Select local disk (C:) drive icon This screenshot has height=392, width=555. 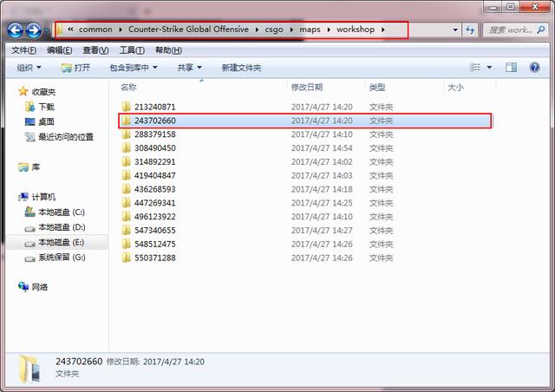[30, 212]
